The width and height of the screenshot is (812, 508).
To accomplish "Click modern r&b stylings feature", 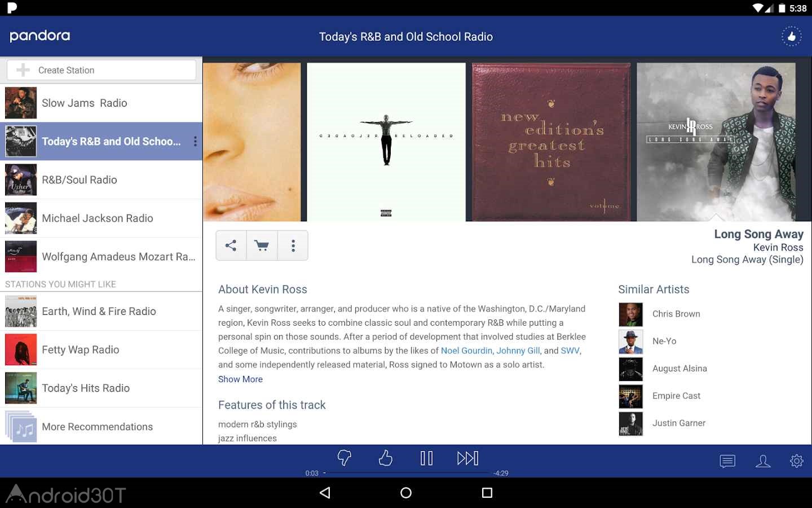I will tap(258, 424).
